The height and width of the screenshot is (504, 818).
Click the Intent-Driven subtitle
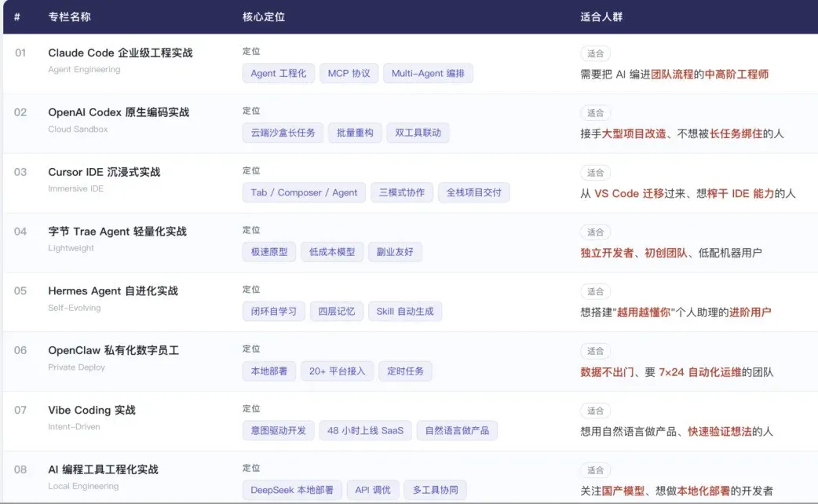click(x=74, y=427)
